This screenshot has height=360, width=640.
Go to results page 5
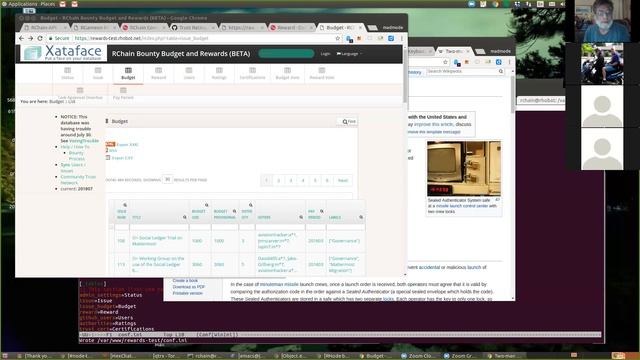coord(315,180)
